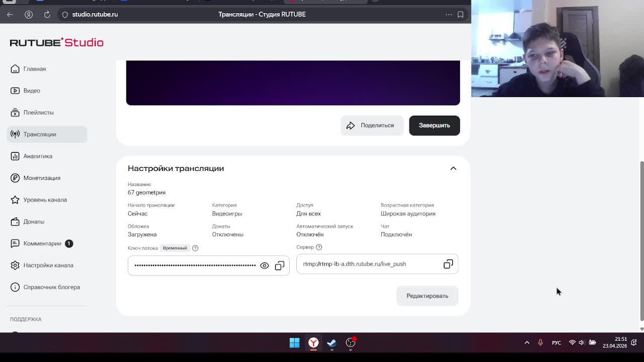Click the Временный label badge
Viewport: 644px width, 362px height.
click(175, 248)
